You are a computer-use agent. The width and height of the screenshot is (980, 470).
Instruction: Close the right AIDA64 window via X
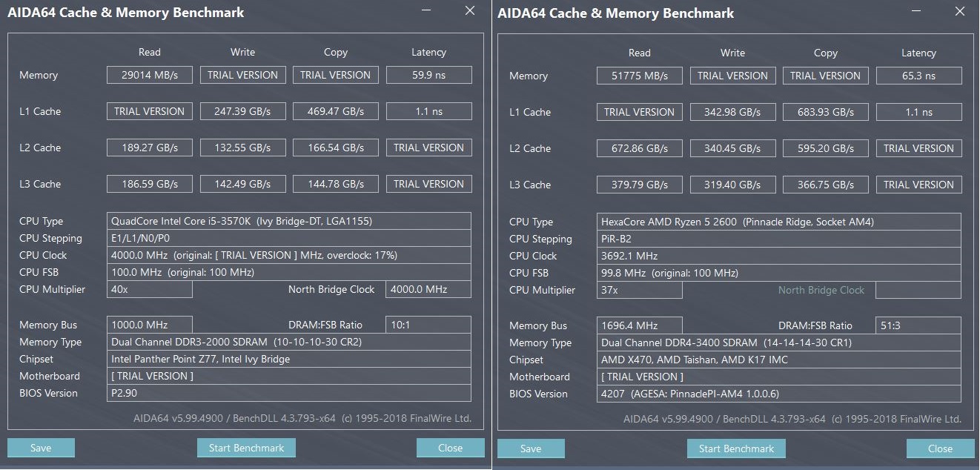[x=960, y=12]
